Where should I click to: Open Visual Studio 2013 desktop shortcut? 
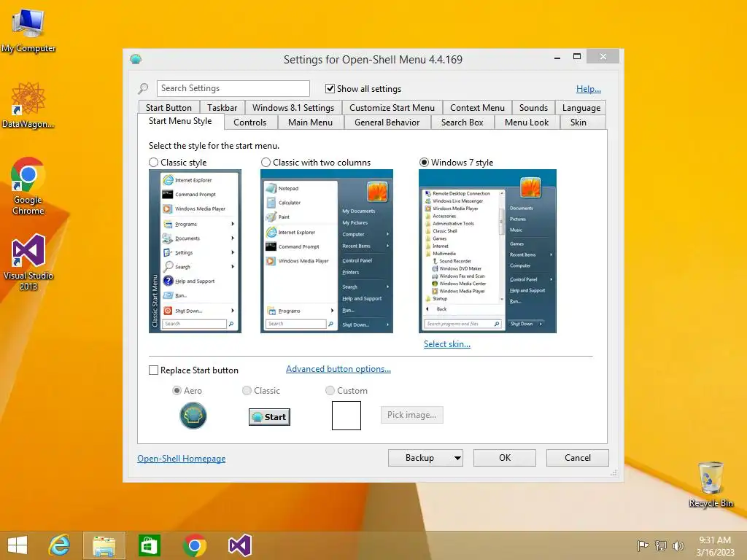(28, 262)
